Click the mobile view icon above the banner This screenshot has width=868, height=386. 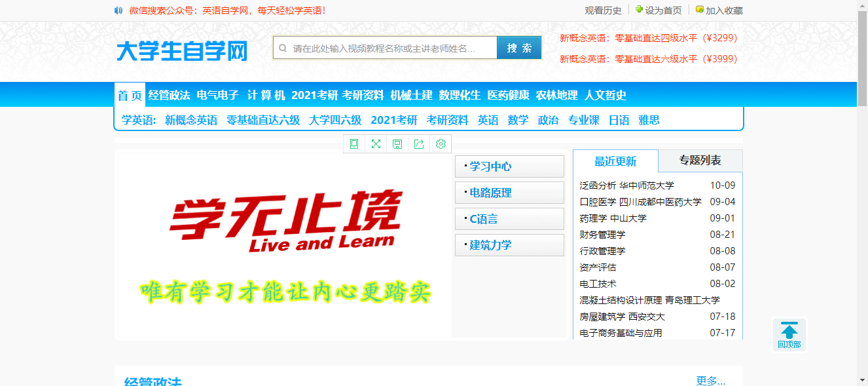click(x=354, y=144)
